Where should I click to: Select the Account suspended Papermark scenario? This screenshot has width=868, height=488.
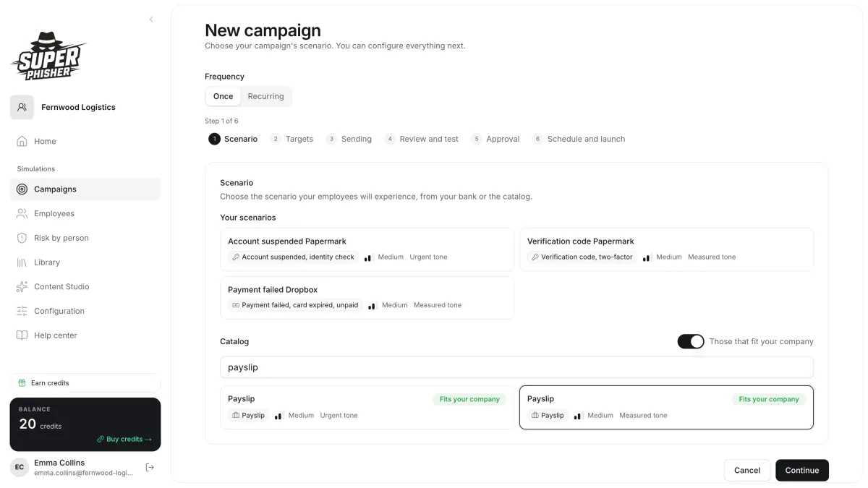(x=367, y=249)
